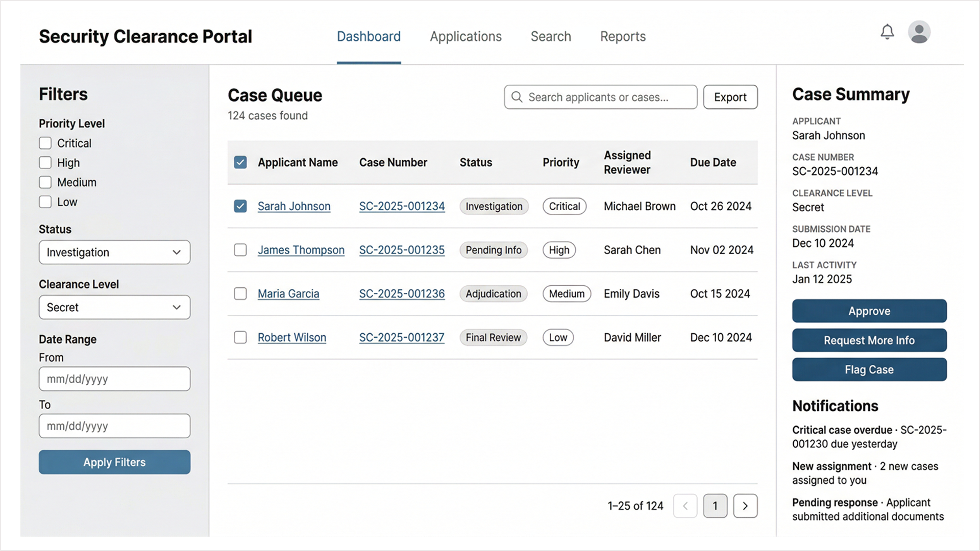Select page number 1 button
980x551 pixels.
click(x=715, y=506)
